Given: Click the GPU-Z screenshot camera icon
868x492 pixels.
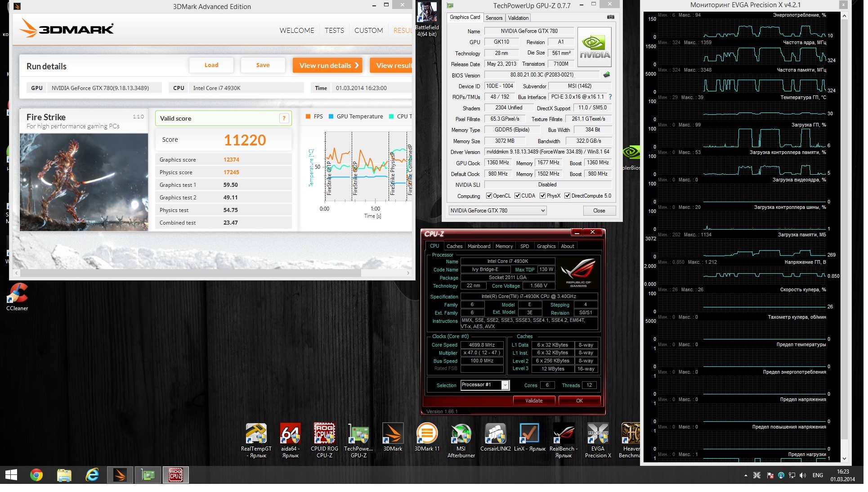Looking at the screenshot, I should click(611, 17).
